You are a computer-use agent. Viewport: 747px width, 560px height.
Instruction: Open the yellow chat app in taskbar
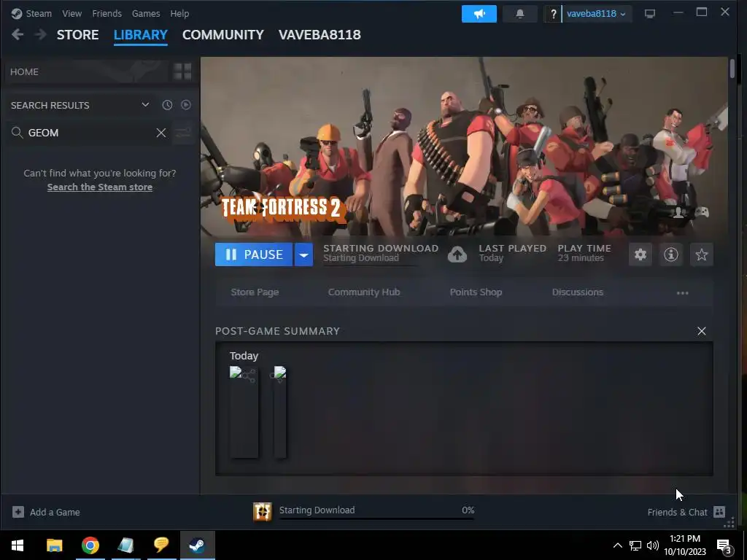click(x=161, y=545)
